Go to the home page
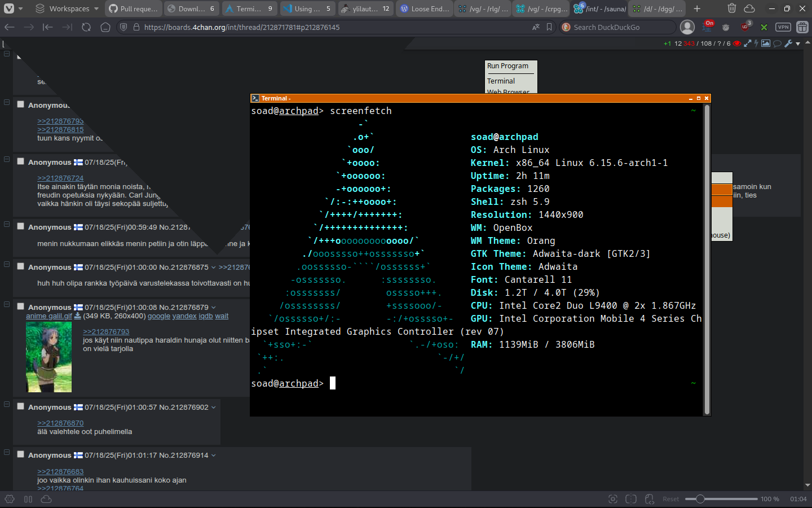The width and height of the screenshot is (812, 508). tap(105, 27)
